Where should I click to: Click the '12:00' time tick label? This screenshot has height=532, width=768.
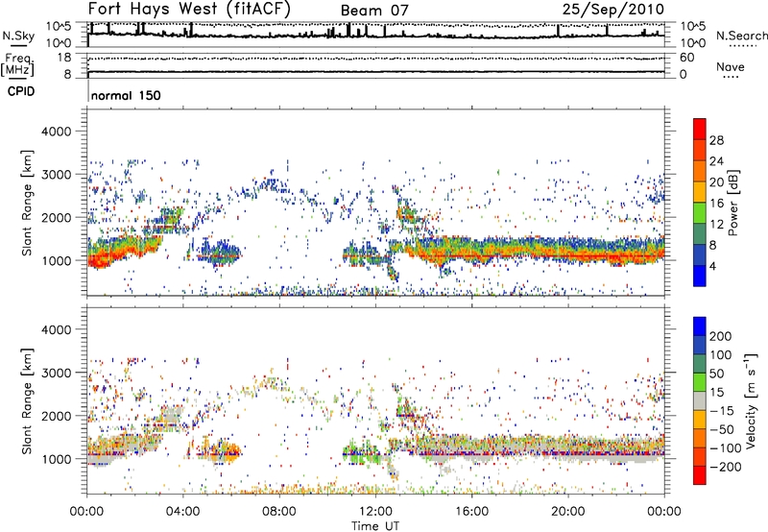375,512
